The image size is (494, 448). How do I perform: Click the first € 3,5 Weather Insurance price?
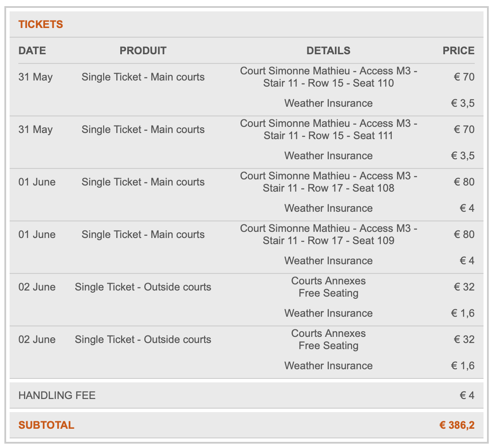(463, 103)
